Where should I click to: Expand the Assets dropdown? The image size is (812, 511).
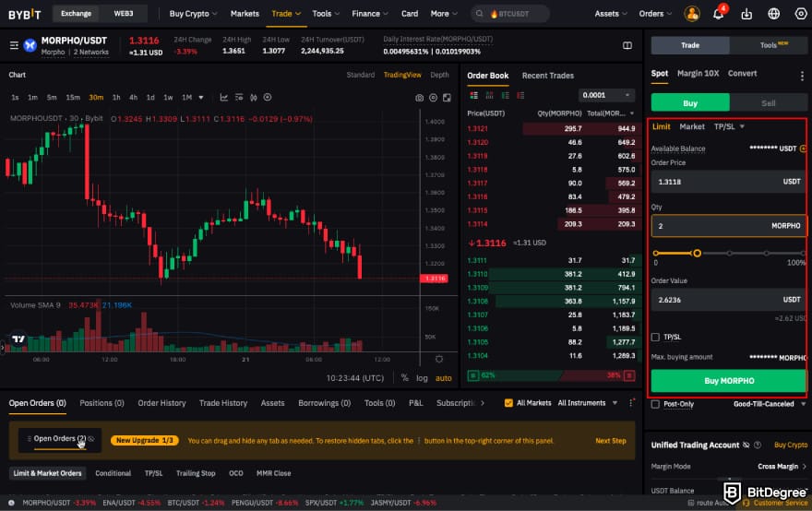click(x=611, y=14)
